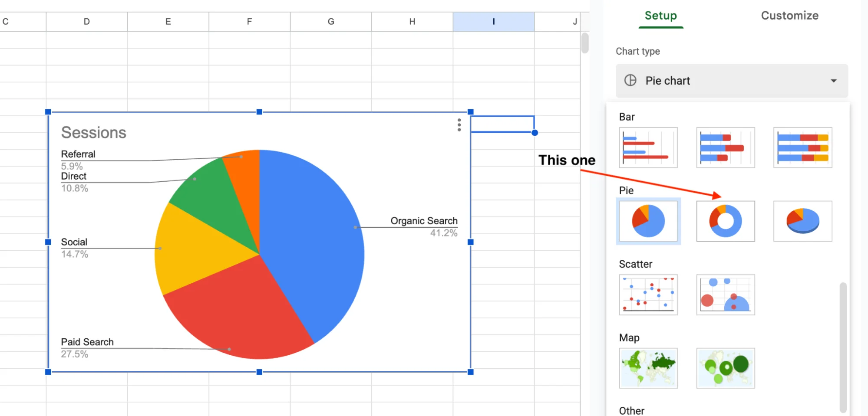Select the geo map chart thumbnail
Image resolution: width=868 pixels, height=416 pixels.
coord(648,368)
